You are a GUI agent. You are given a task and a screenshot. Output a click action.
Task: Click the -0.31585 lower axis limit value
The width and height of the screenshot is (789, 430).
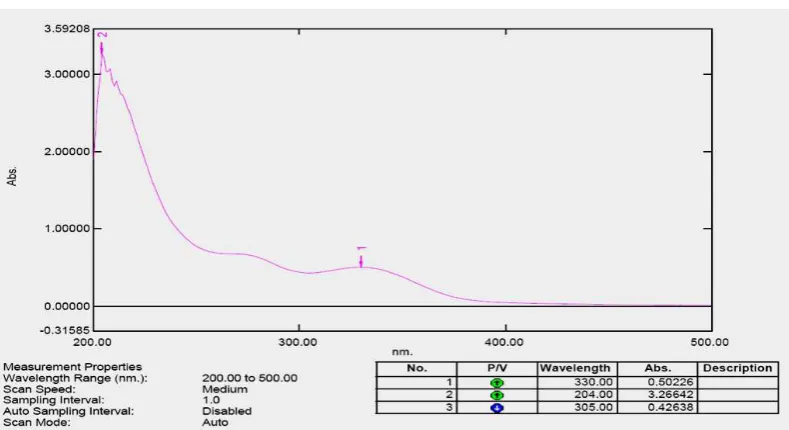coord(67,330)
